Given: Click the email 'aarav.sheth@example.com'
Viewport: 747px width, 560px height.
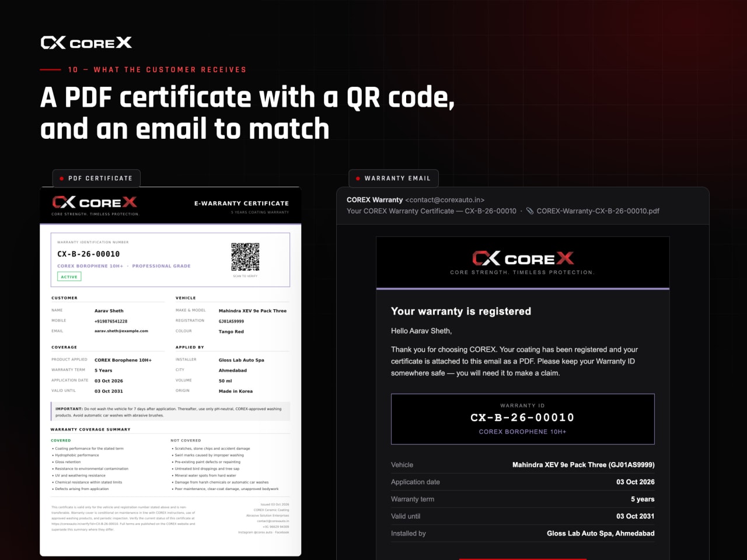Looking at the screenshot, I should coord(121,331).
